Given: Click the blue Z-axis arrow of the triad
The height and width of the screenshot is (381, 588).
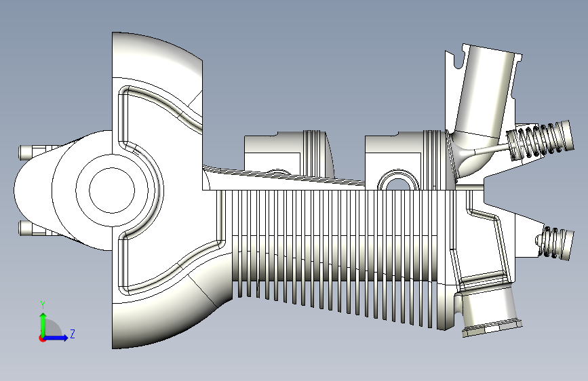Looking at the screenshot, I should (x=56, y=338).
